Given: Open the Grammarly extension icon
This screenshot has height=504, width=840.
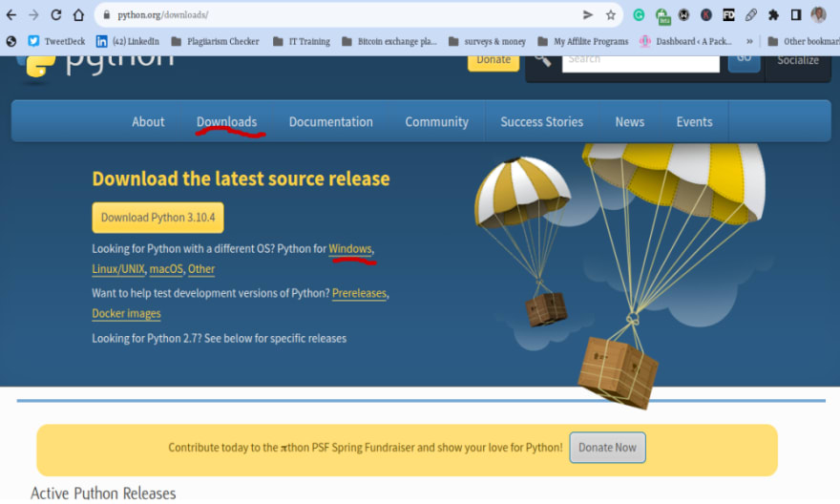Looking at the screenshot, I should pyautogui.click(x=639, y=15).
